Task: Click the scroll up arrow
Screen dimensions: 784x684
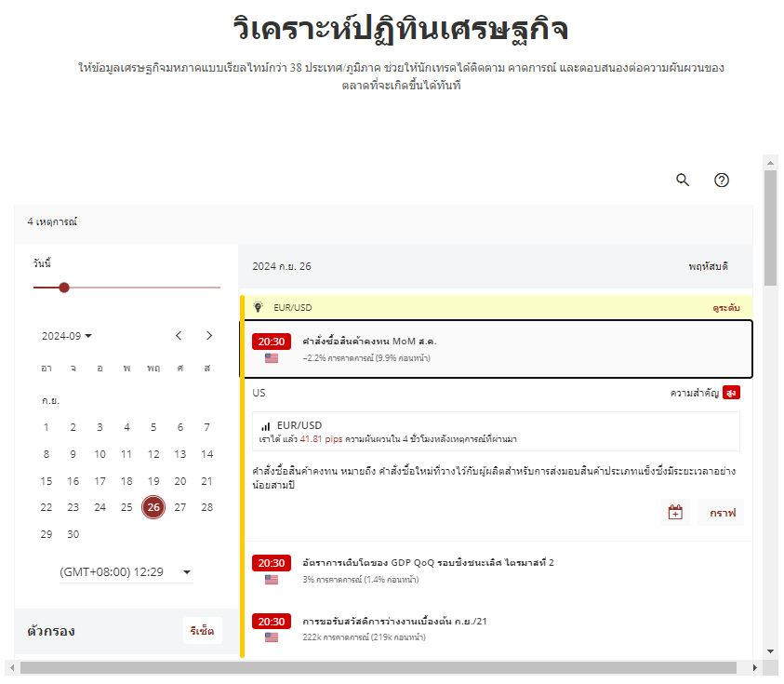Action: pyautogui.click(x=770, y=163)
